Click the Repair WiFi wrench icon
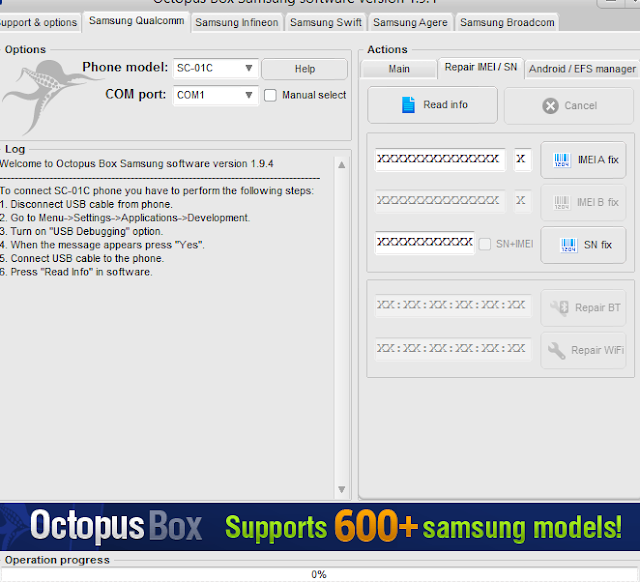Viewport: 640px width, 582px height. [556, 351]
